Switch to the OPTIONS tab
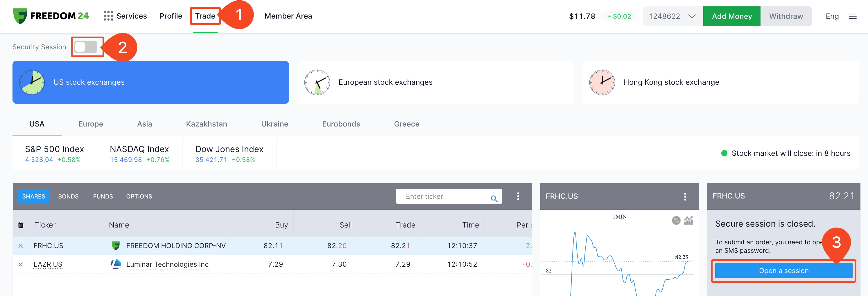This screenshot has width=868, height=296. pyautogui.click(x=139, y=196)
